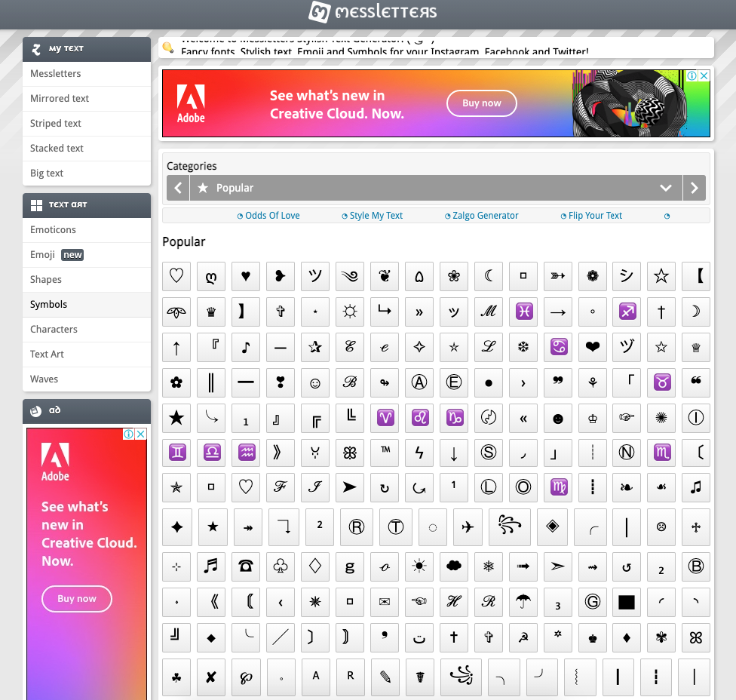The height and width of the screenshot is (700, 736).
Task: Open Text Art sidebar item
Action: [87, 354]
